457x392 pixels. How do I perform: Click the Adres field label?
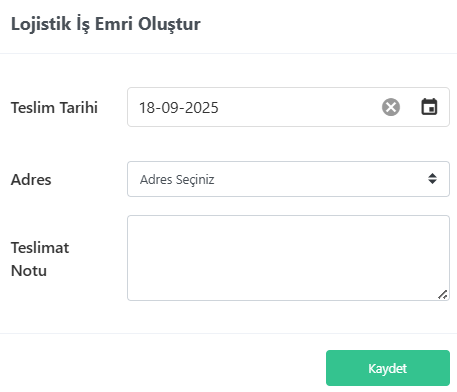(31, 180)
